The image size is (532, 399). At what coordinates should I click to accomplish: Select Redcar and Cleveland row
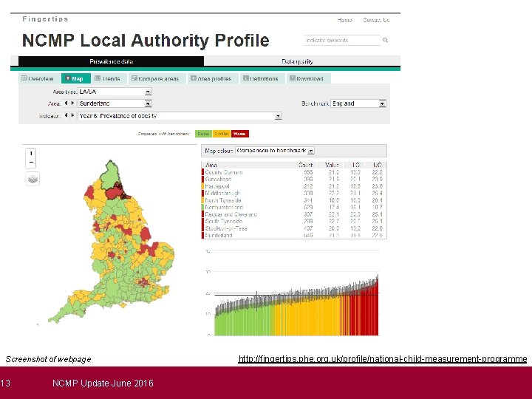pyautogui.click(x=294, y=214)
